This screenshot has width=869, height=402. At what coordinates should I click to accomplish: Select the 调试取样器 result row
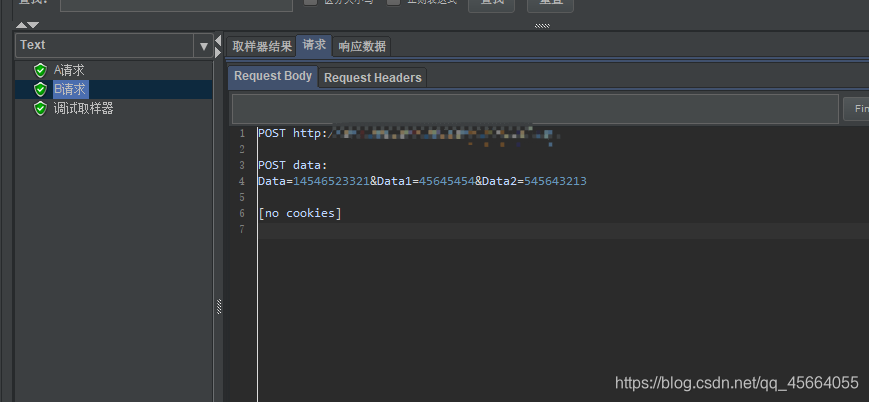[83, 108]
